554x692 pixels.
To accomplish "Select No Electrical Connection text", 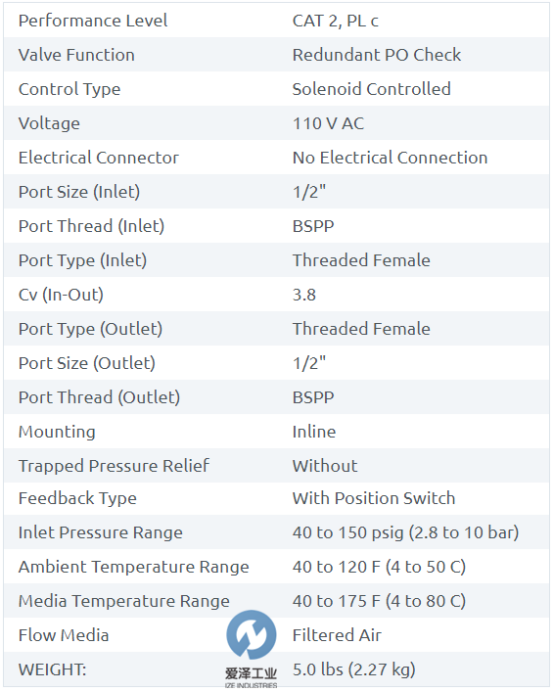I will pyautogui.click(x=390, y=158).
